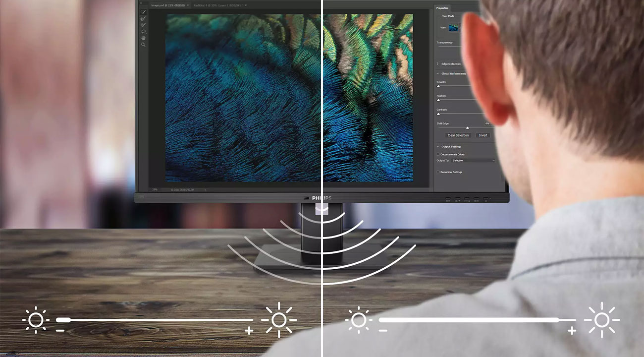The width and height of the screenshot is (644, 357).
Task: Expand the Edge Detection section
Action: (438, 64)
